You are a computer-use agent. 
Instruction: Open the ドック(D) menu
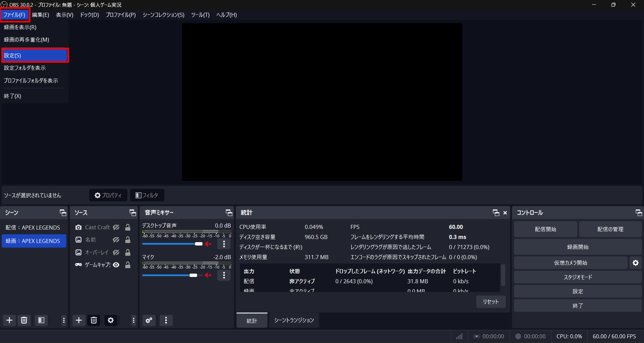pyautogui.click(x=90, y=15)
